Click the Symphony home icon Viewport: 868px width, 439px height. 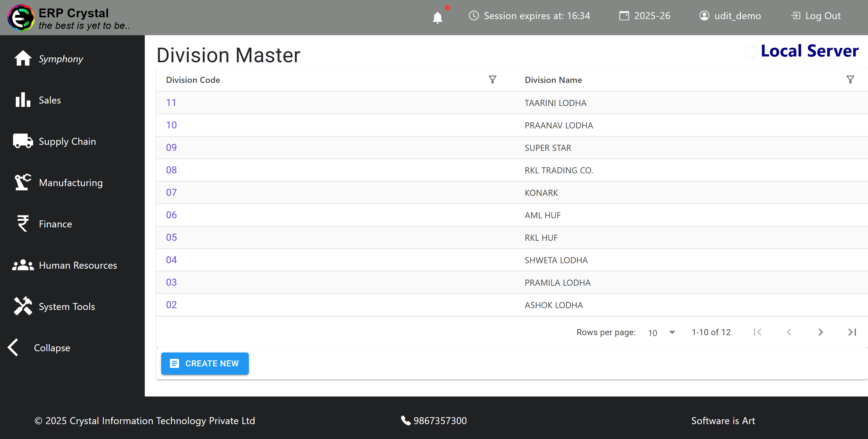[x=22, y=58]
